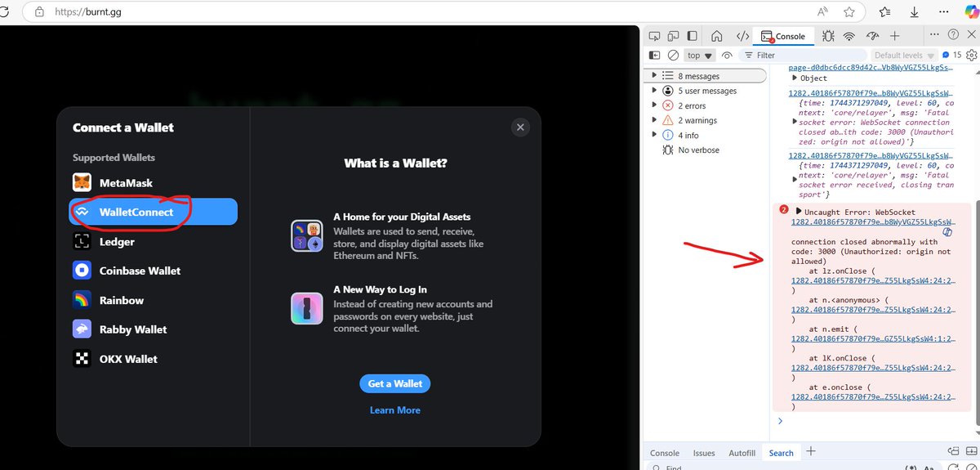Screen dimensions: 980x470
Task: Open the Default levels dropdown
Action: (x=904, y=56)
